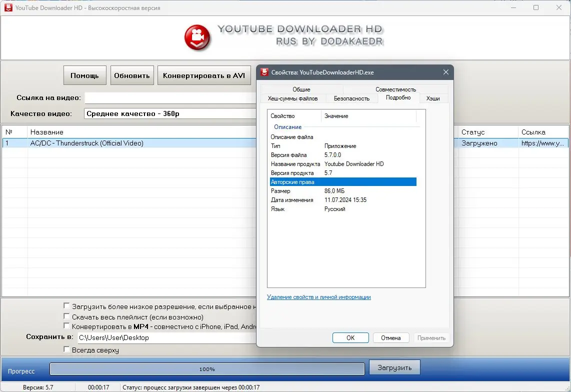Select the Размер 86,0 МБ row
The height and width of the screenshot is (392, 571).
pyautogui.click(x=343, y=191)
